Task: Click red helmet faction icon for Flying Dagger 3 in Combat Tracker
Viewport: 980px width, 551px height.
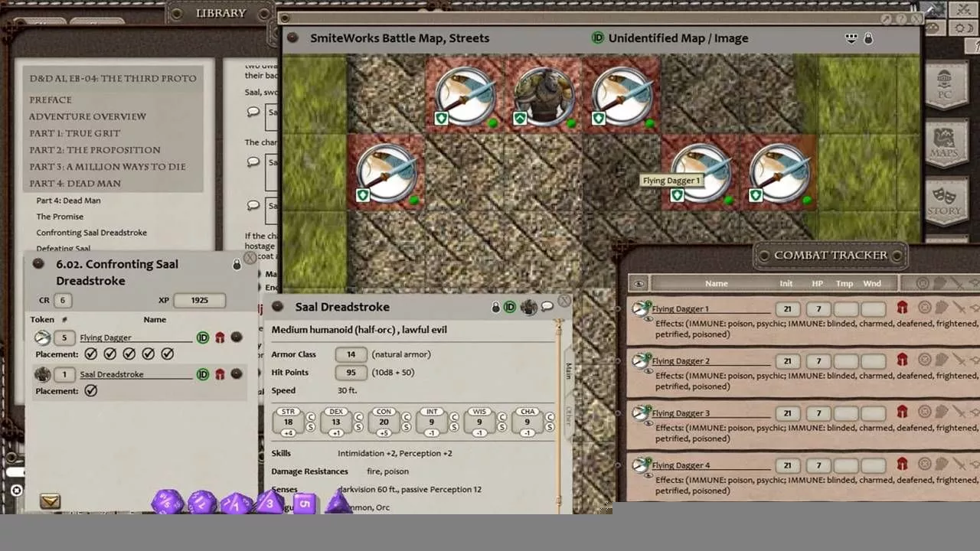Action: (x=902, y=412)
